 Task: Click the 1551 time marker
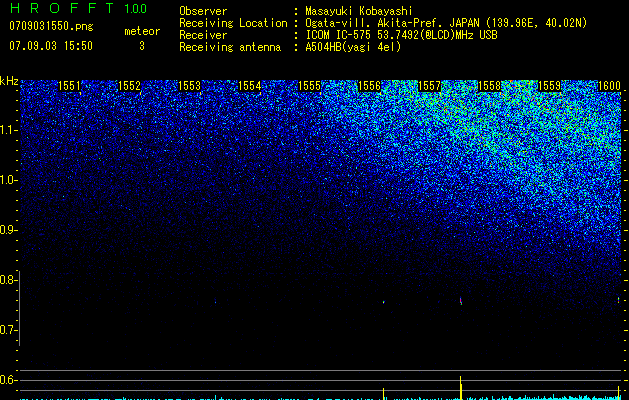(69, 86)
